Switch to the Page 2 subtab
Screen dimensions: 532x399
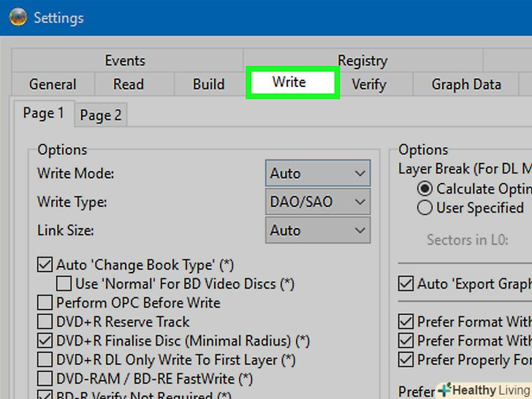click(x=101, y=115)
